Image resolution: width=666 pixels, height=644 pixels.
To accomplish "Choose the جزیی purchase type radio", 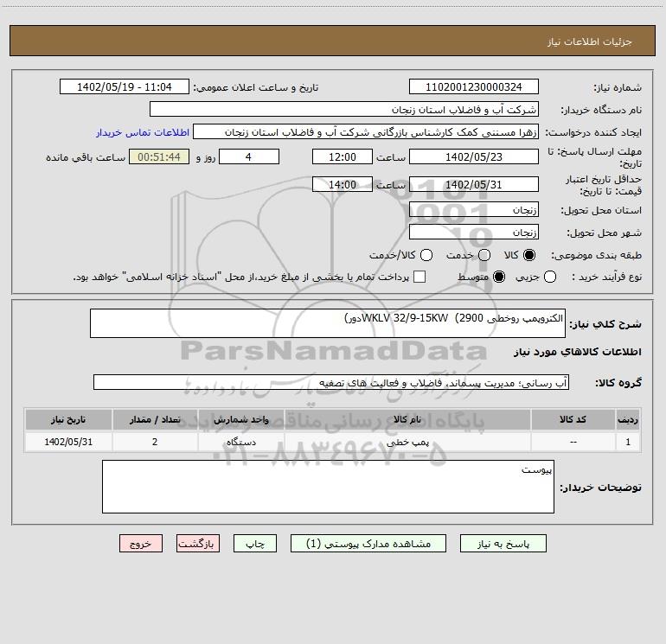I will click(x=550, y=277).
